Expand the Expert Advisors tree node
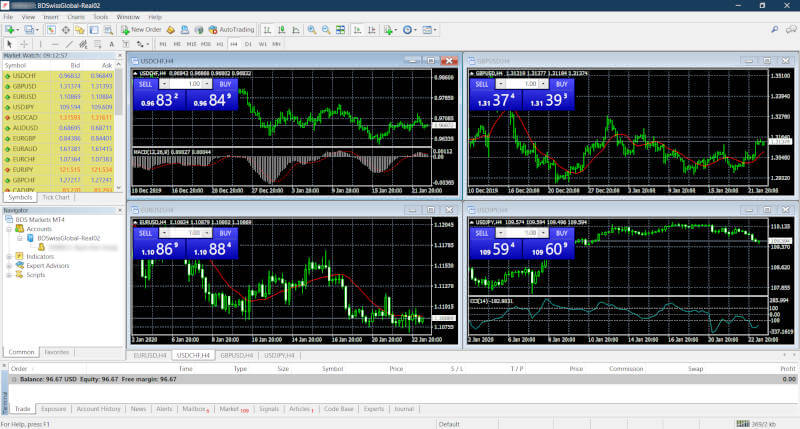800x429 pixels. (x=8, y=265)
